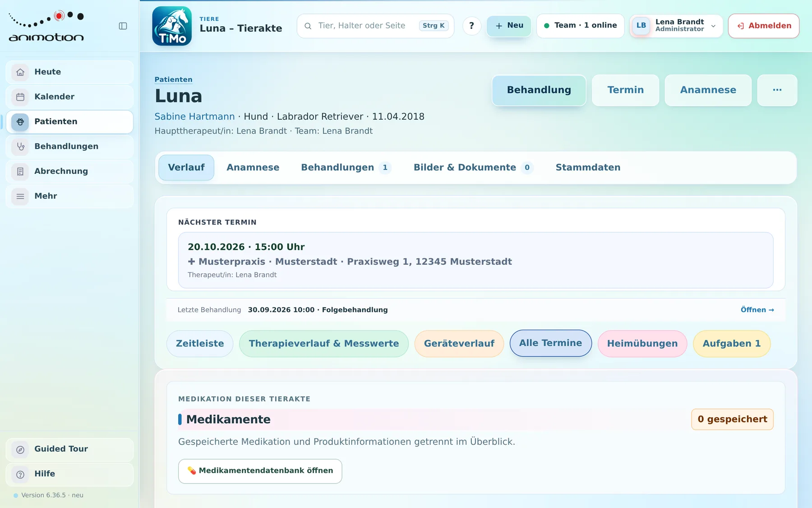Viewport: 812px width, 508px height.
Task: Select the Heimübungen chip
Action: [642, 344]
